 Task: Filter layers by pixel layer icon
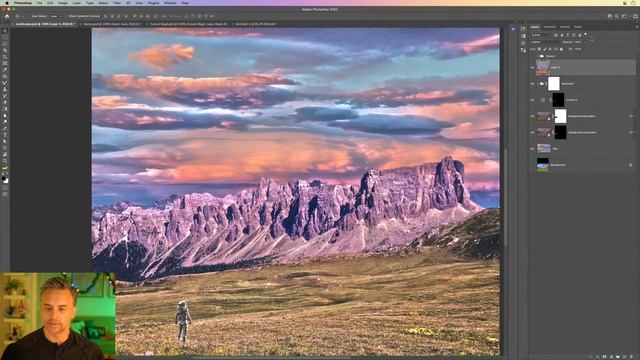[x=556, y=36]
